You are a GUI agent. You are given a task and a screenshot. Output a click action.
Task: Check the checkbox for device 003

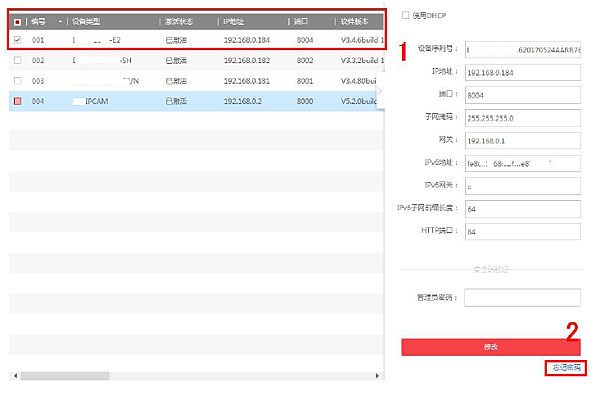pyautogui.click(x=18, y=81)
